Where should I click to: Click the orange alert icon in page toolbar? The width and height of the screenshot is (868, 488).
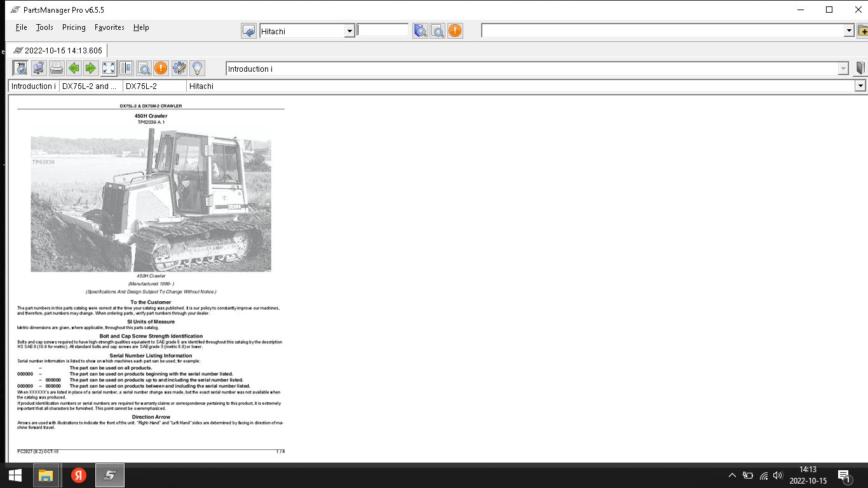161,68
